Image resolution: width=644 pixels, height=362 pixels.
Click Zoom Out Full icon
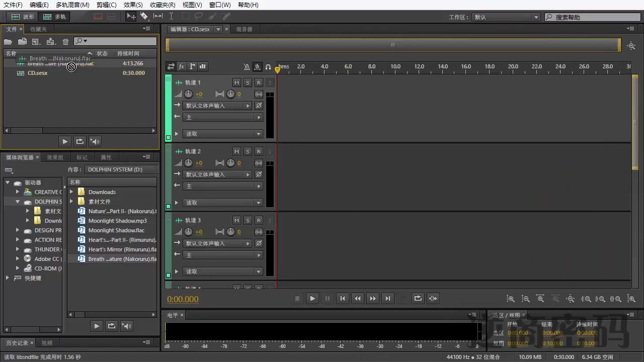point(571,299)
